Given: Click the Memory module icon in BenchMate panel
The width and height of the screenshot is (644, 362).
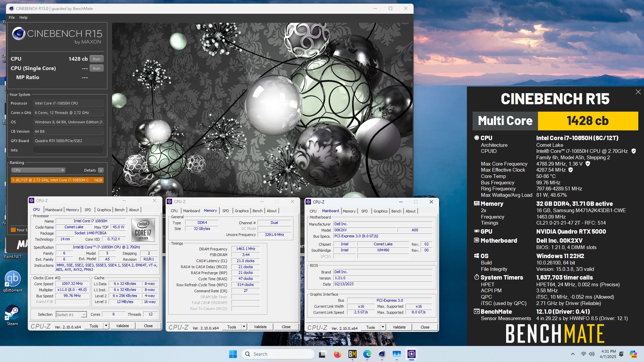Looking at the screenshot, I should [x=476, y=203].
